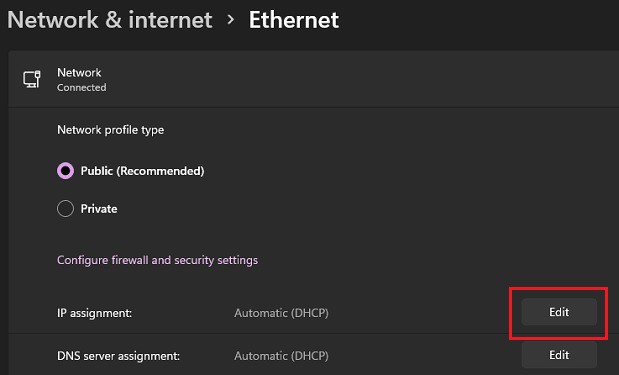619x375 pixels.
Task: Click the red highlighted box around the IP assignment Edit button
Action: coord(558,313)
